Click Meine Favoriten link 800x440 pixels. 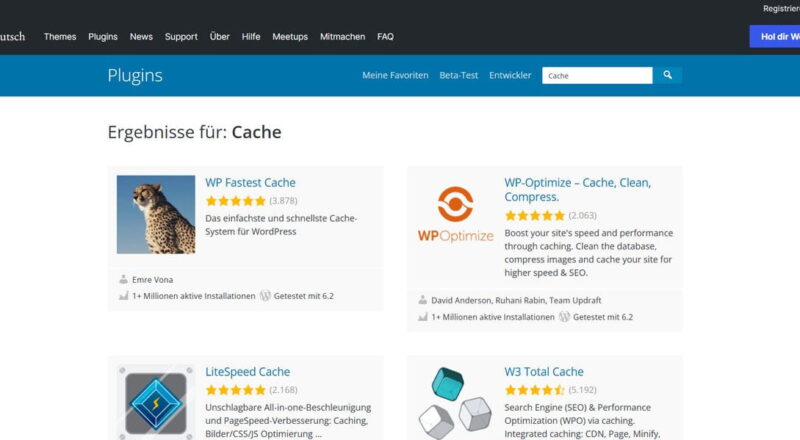pos(395,75)
